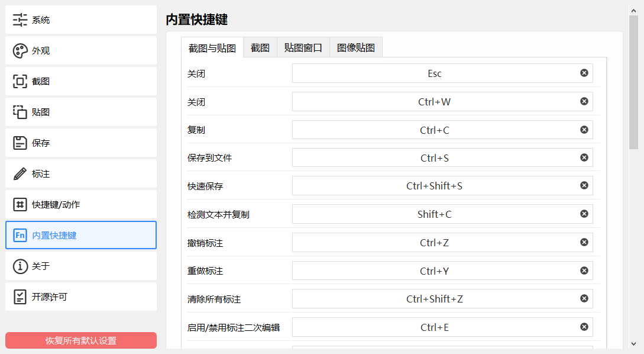Open the 图像贴图 tab

(x=355, y=47)
